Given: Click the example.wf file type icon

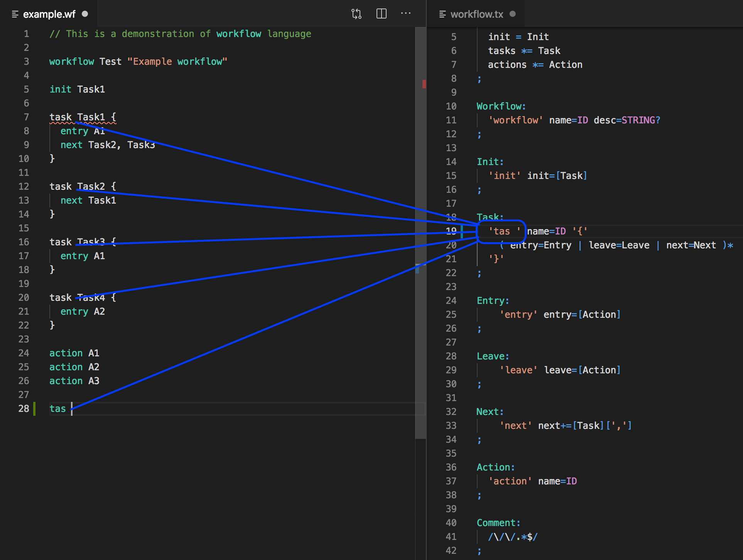Looking at the screenshot, I should (15, 14).
